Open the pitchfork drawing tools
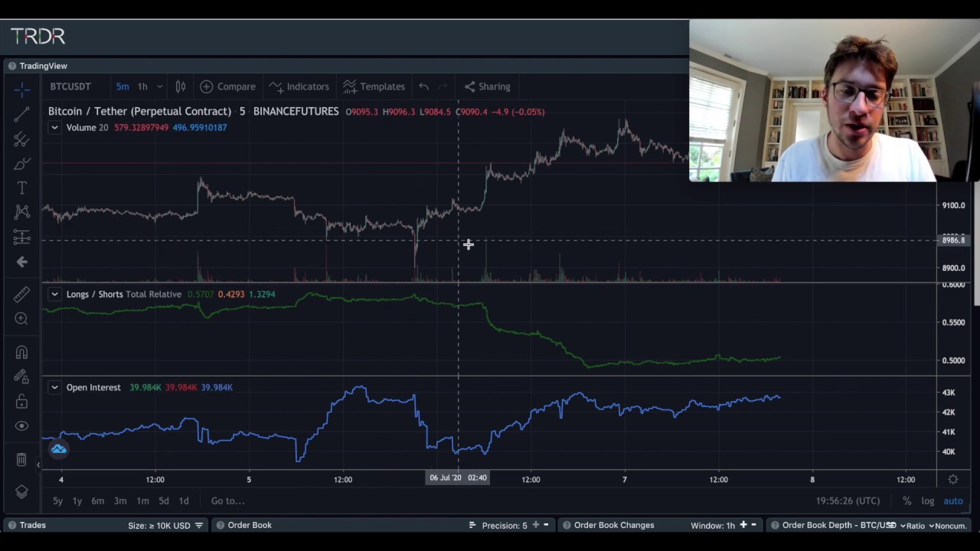The image size is (980, 551). (x=21, y=139)
